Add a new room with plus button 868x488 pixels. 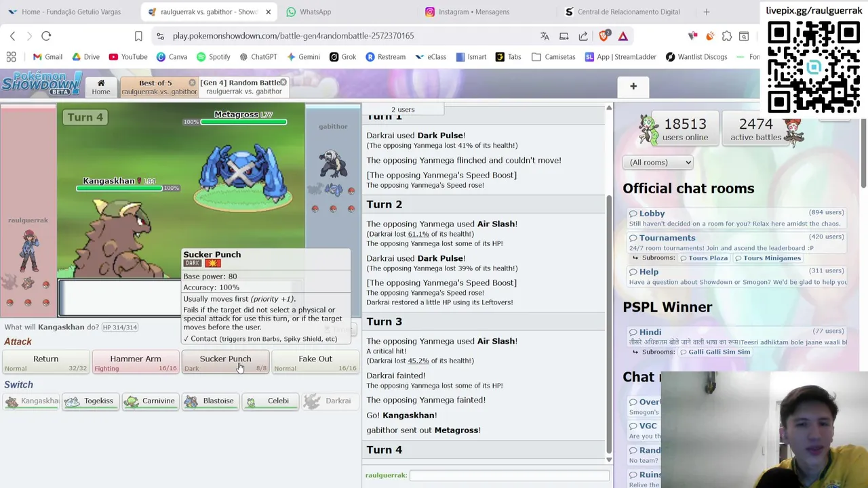tap(633, 86)
